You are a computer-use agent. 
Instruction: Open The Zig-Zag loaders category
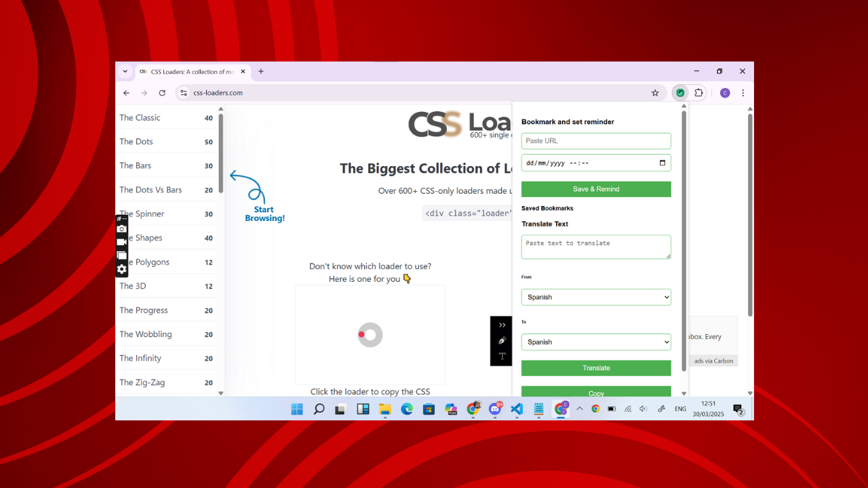(166, 382)
